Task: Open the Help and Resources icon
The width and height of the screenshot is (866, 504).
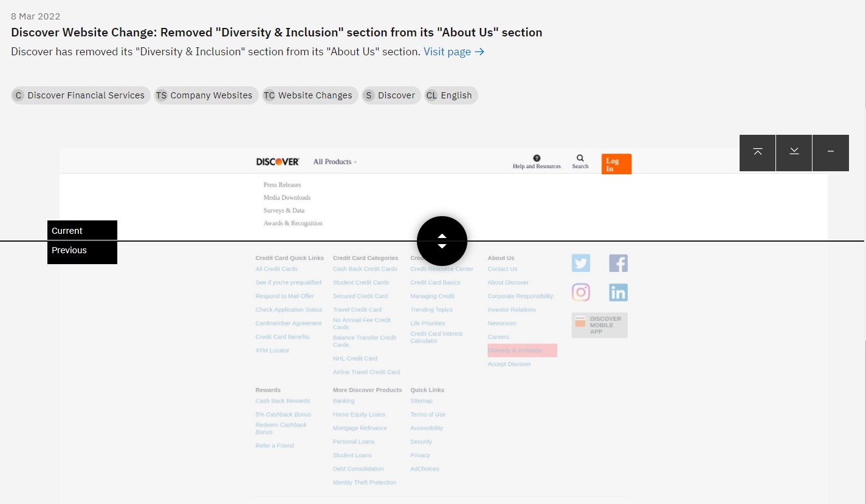Action: [x=537, y=158]
